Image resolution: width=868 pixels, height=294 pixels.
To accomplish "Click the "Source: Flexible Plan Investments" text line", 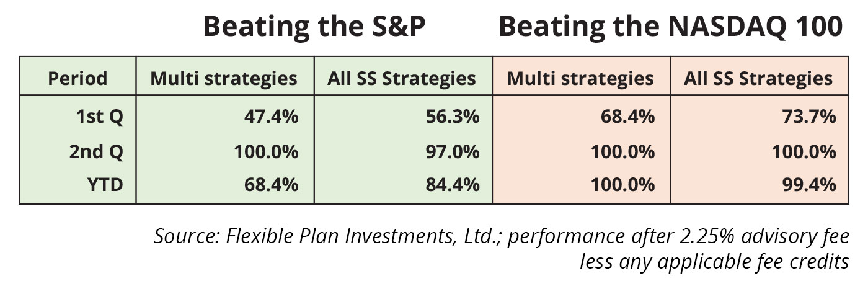I will (501, 236).
